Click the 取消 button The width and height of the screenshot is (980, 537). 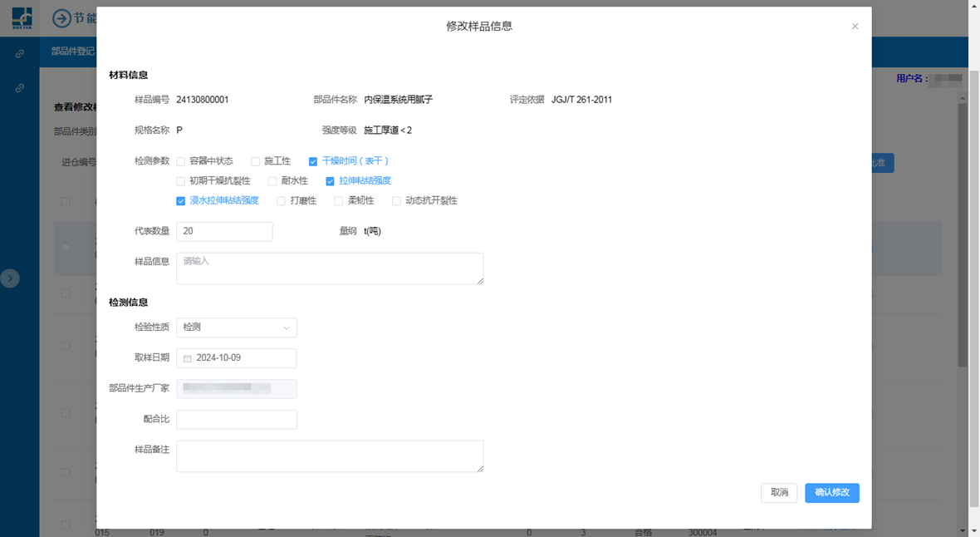pos(779,493)
